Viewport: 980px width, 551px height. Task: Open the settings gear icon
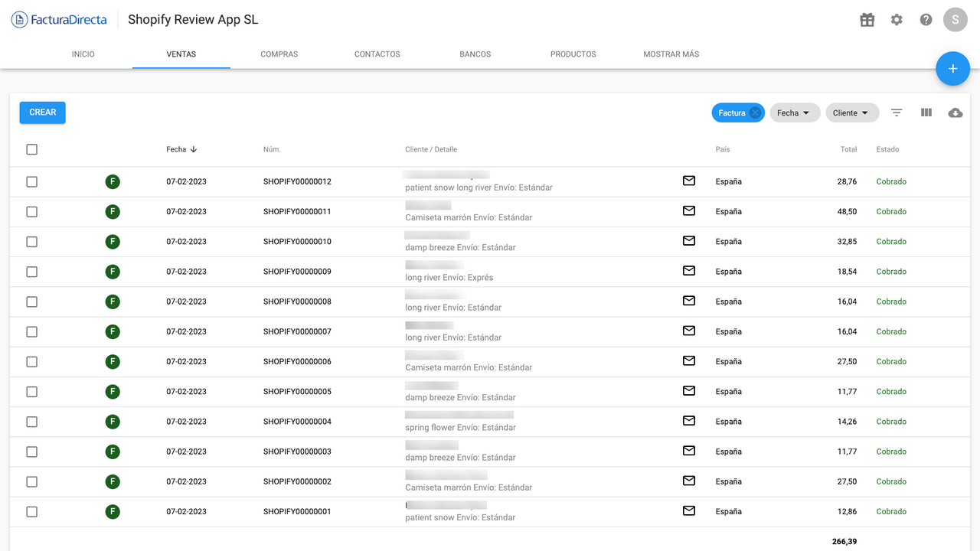pos(897,20)
